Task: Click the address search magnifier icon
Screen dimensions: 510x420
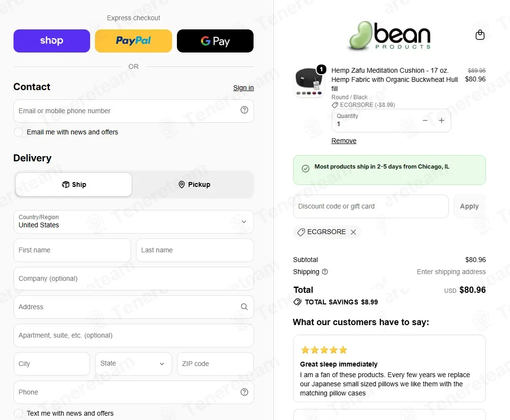Action: coord(244,307)
